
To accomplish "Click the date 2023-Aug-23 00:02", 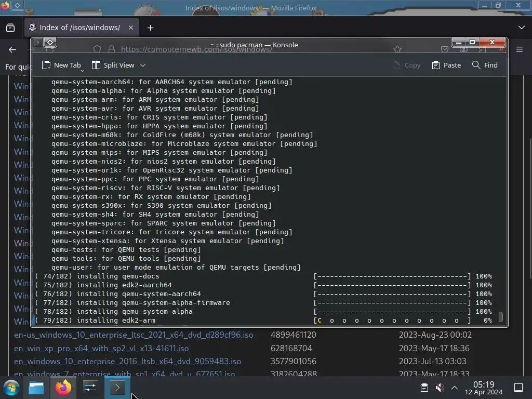I will (x=435, y=335).
